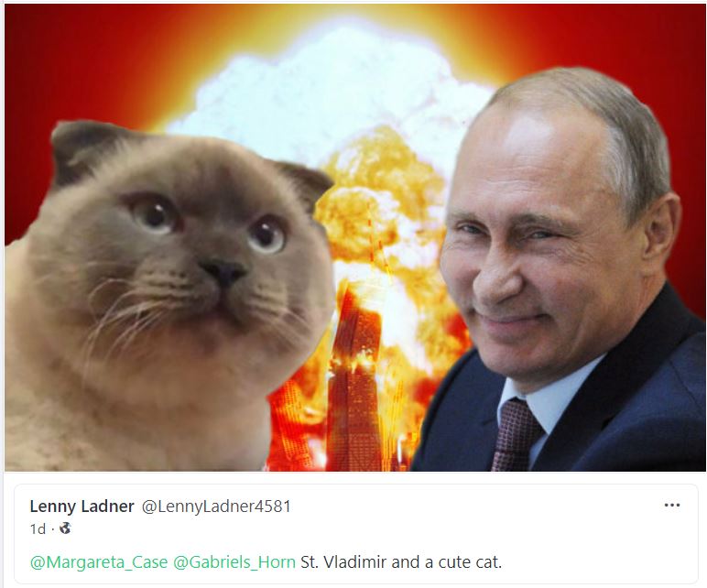Open the 1d post timestamp
Image resolution: width=707 pixels, height=588 pixels.
38,528
